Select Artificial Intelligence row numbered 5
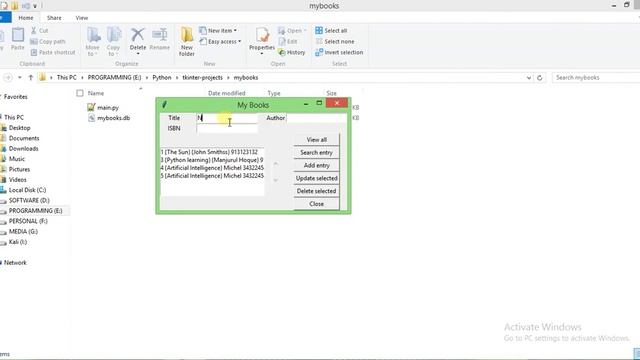 212,176
